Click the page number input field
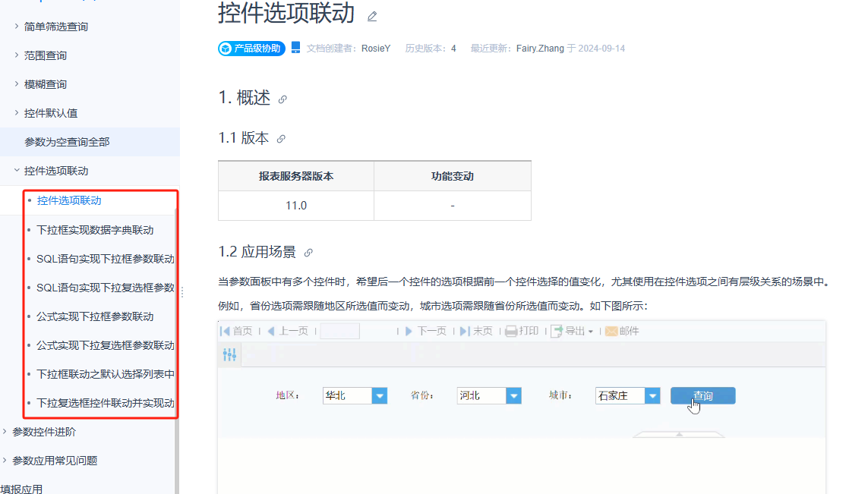868x494 pixels. click(340, 331)
